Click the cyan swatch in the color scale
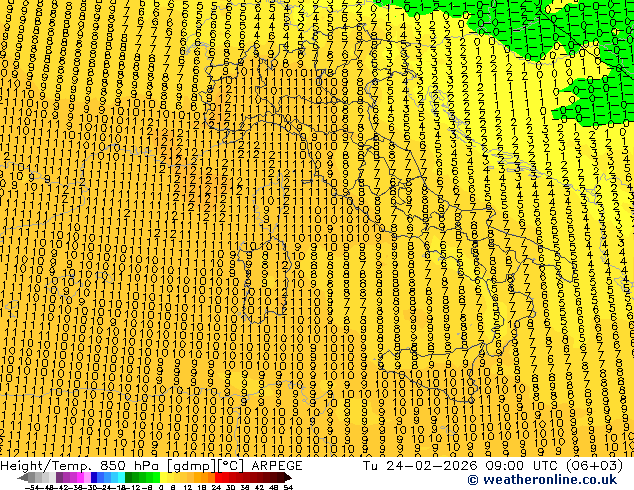The height and width of the screenshot is (490, 634). point(121,477)
